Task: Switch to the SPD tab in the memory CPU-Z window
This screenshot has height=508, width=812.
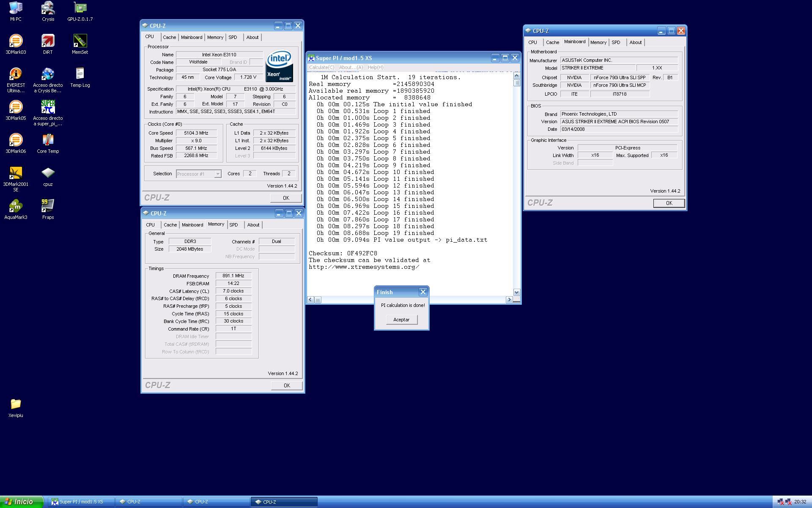Action: tap(233, 225)
